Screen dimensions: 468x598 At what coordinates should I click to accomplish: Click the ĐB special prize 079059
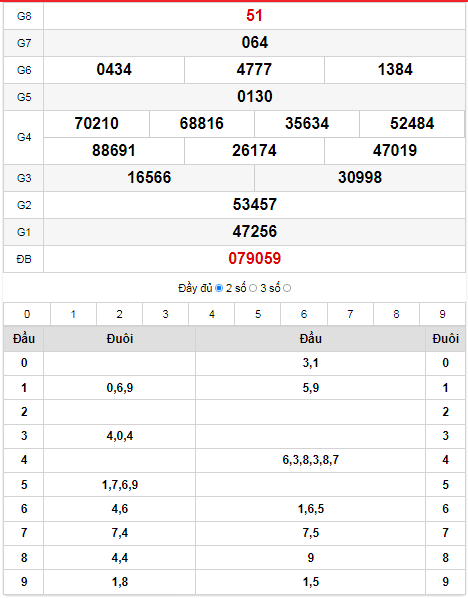255,259
